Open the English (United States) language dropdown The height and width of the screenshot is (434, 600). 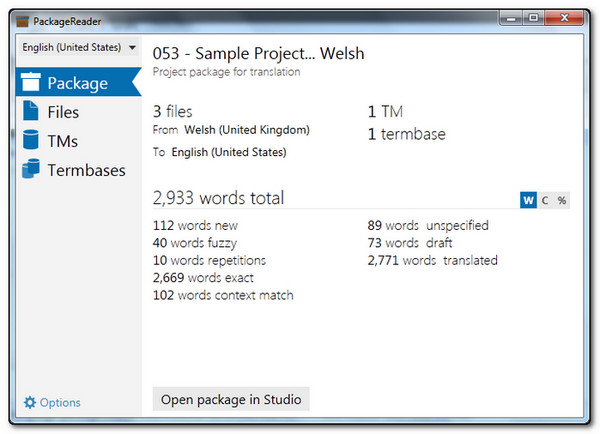[x=79, y=47]
